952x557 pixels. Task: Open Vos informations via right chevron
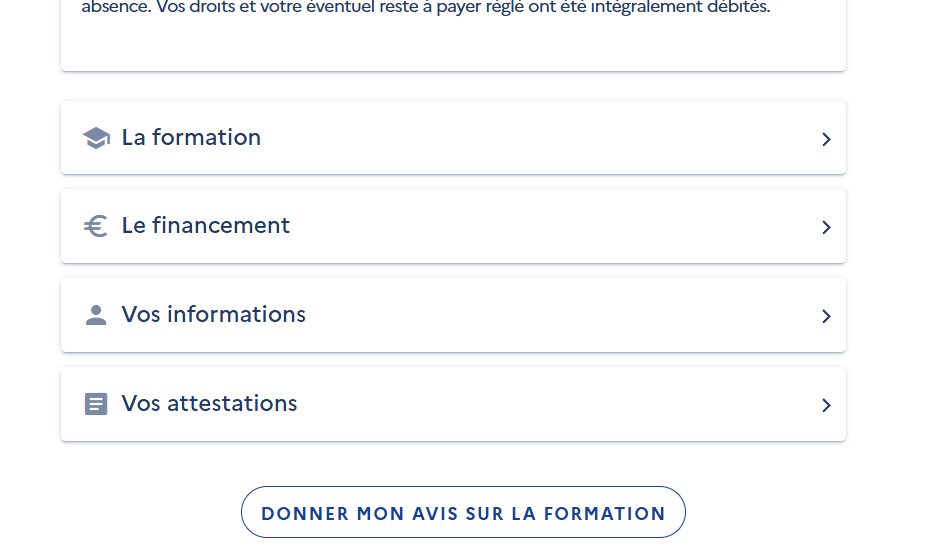(x=826, y=317)
